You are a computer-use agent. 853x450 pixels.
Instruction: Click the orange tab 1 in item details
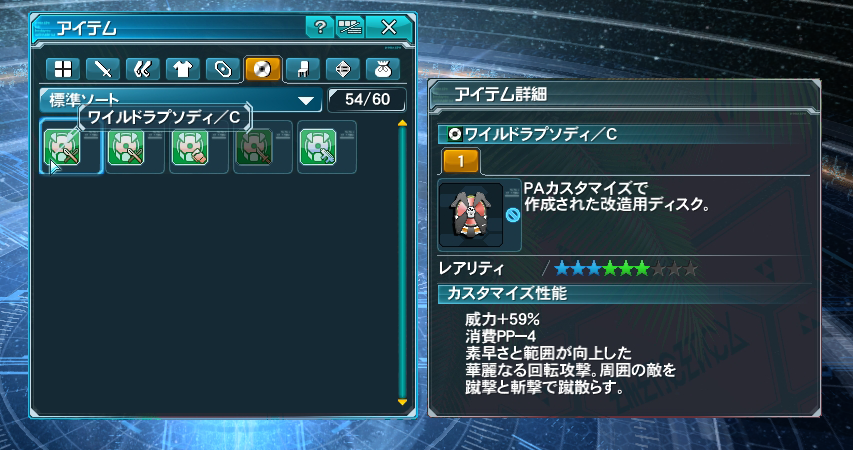coord(461,162)
